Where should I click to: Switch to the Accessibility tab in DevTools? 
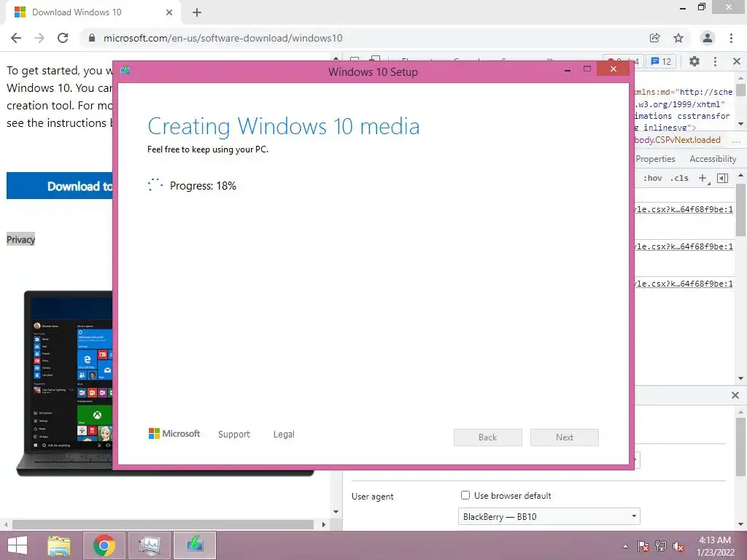[713, 158]
